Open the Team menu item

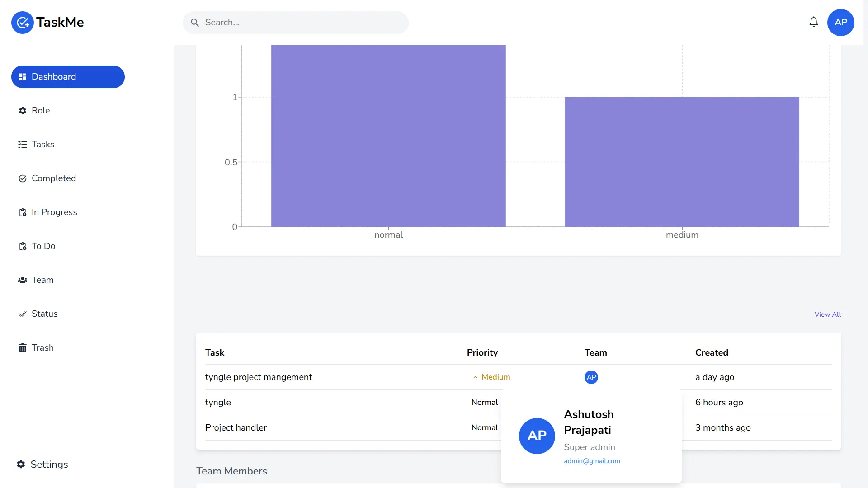pyautogui.click(x=68, y=280)
